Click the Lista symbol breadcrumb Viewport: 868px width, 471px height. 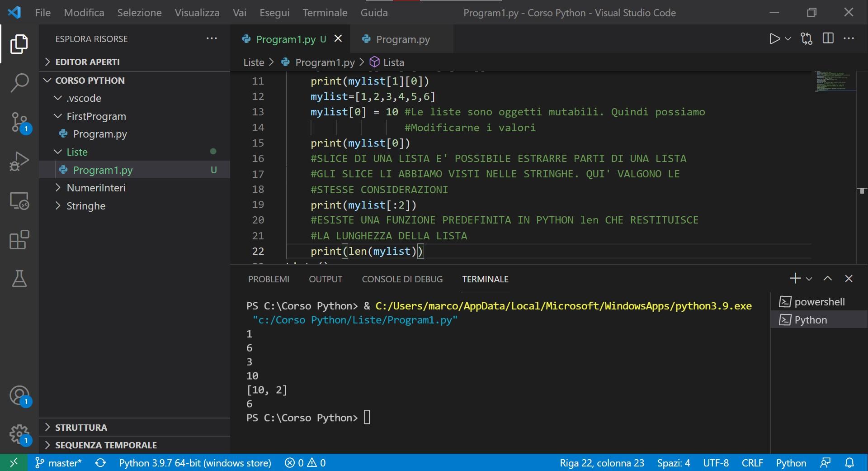(x=387, y=62)
